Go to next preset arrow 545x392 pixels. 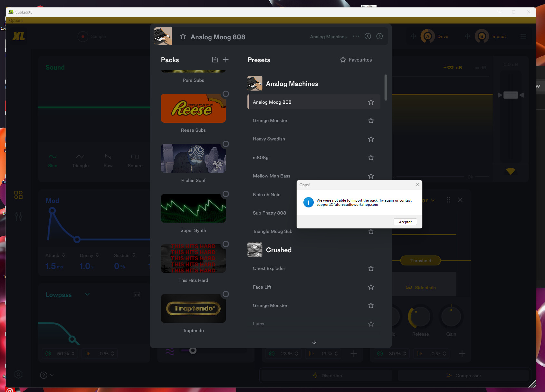(x=380, y=36)
